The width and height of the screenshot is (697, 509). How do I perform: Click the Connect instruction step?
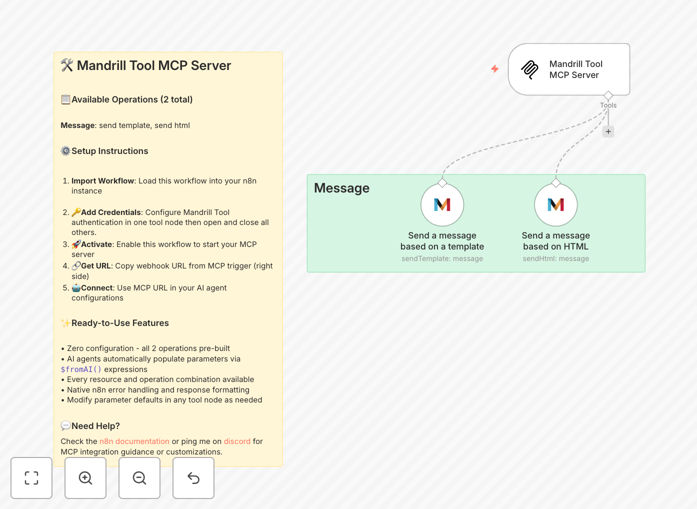[x=144, y=293]
